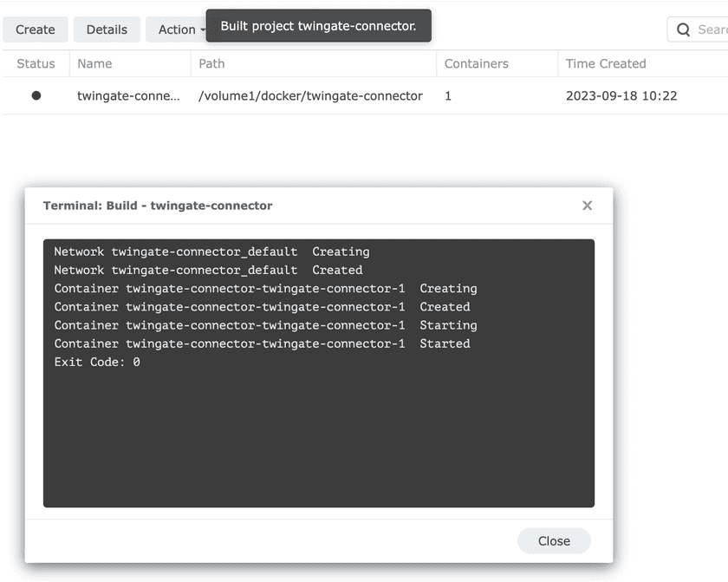Click the Create button
The width and height of the screenshot is (728, 582).
(36, 29)
